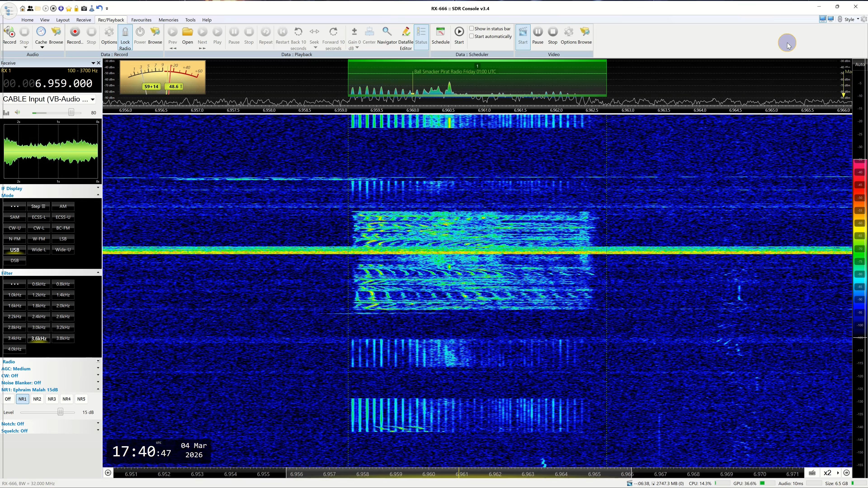Choose the 2.4kHz filter button
The image size is (868, 488).
coord(39,317)
